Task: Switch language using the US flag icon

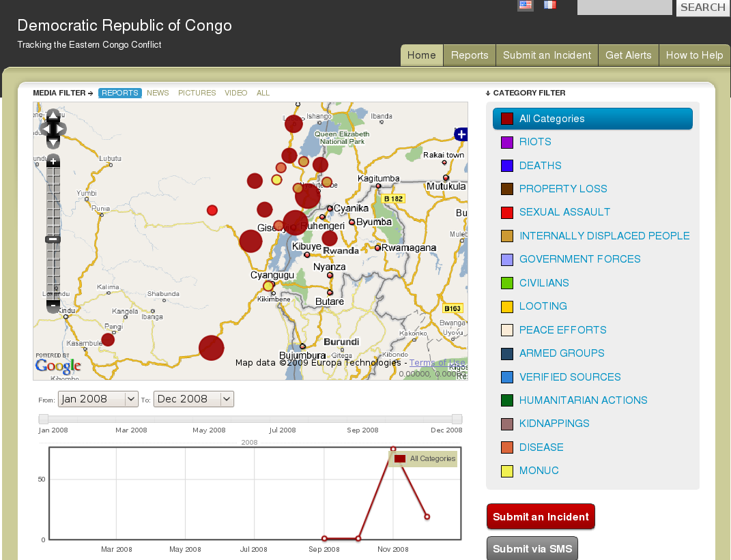Action: click(x=526, y=5)
